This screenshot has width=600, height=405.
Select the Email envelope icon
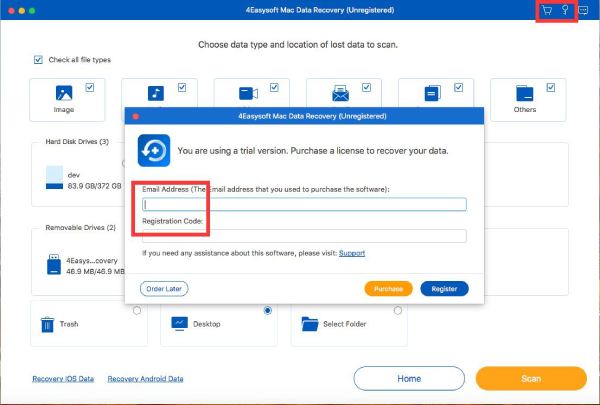coord(341,93)
